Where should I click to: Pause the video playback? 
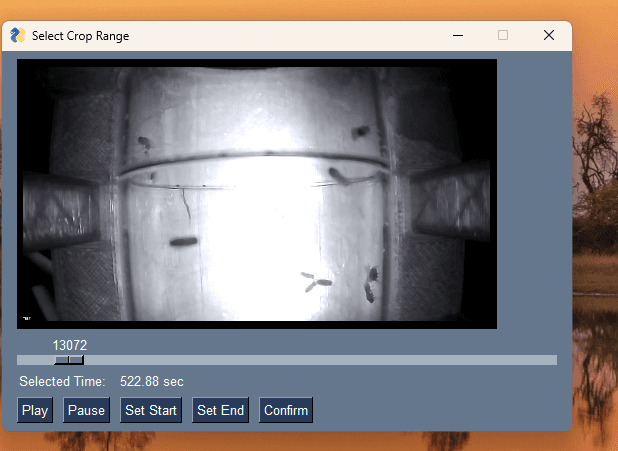[x=86, y=410]
